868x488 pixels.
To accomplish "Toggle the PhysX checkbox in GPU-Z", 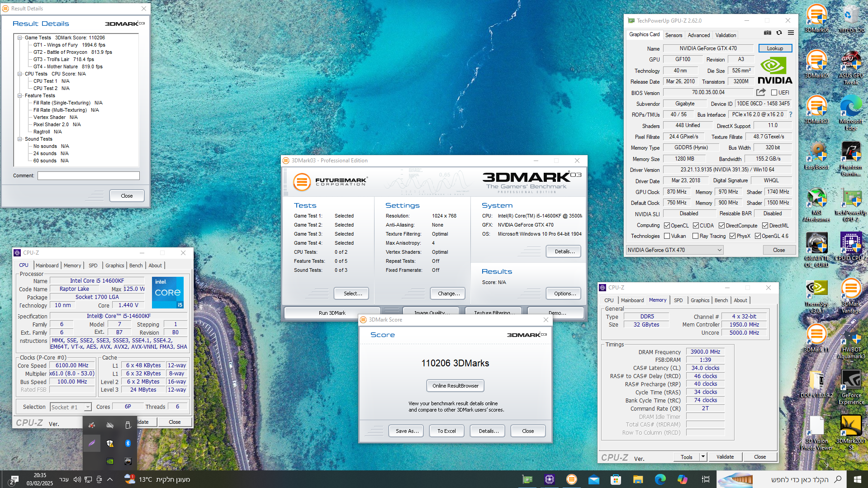I will tap(732, 236).
